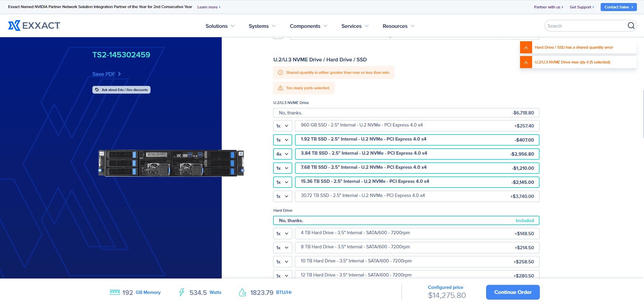This screenshot has height=306, width=644.
Task: Open quantity dropdown for 8 TB Hard Drive
Action: click(x=283, y=248)
